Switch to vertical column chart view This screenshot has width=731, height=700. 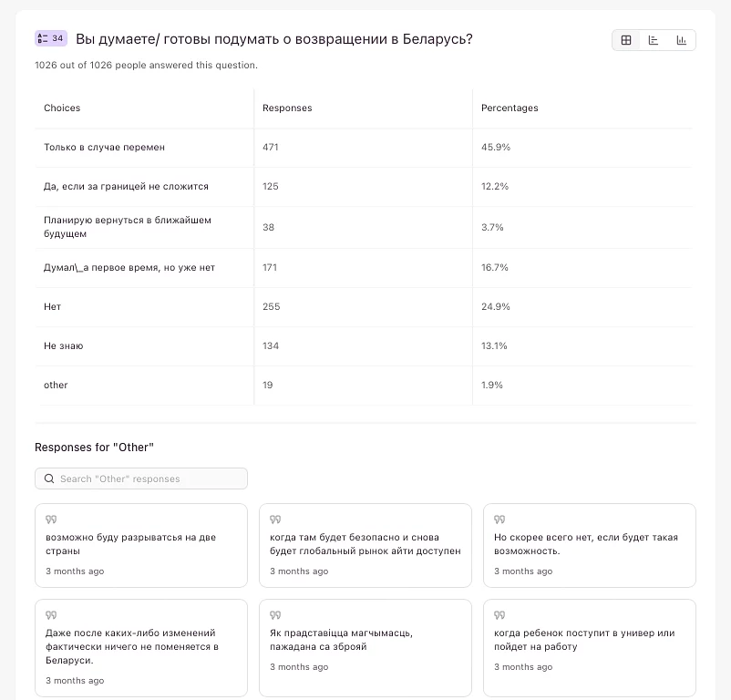(681, 40)
